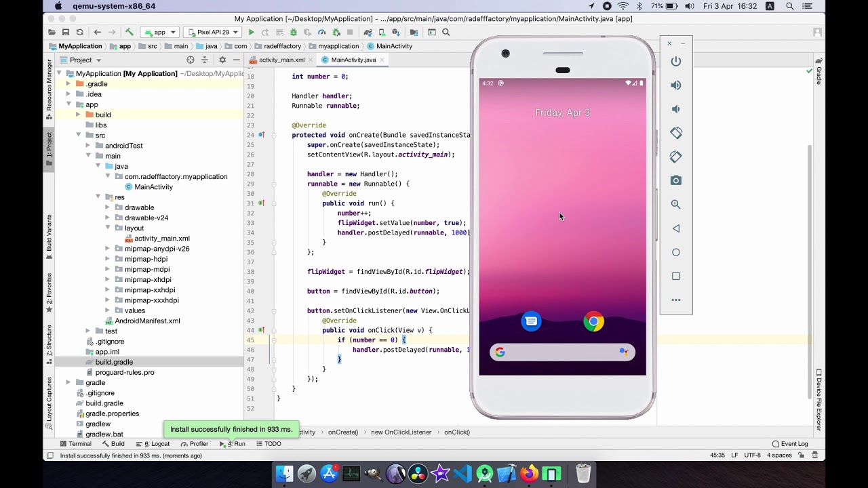Open the TODO tool window tab
This screenshot has height=488, width=868.
[x=269, y=444]
